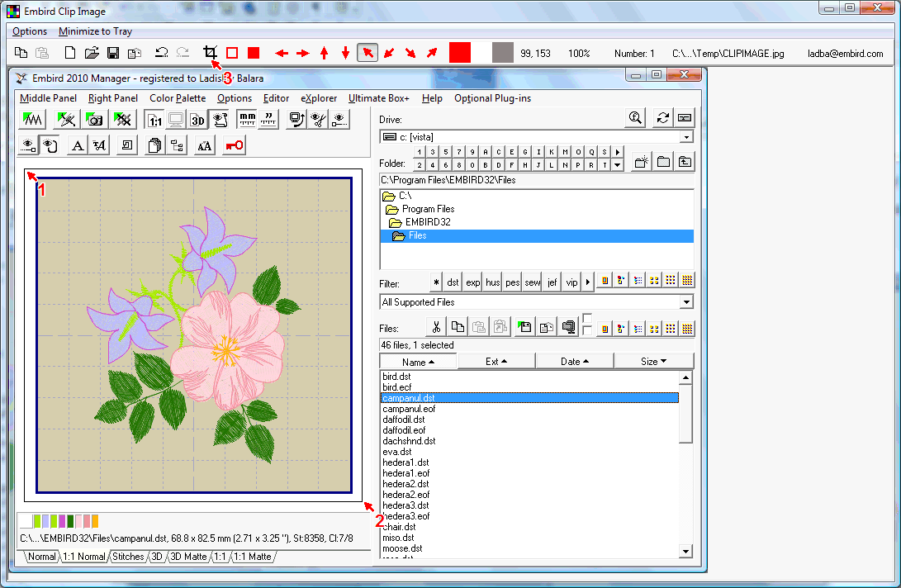Screen dimensions: 901x588
Task: Select the gray color swatch in Clip Image
Action: (x=503, y=53)
